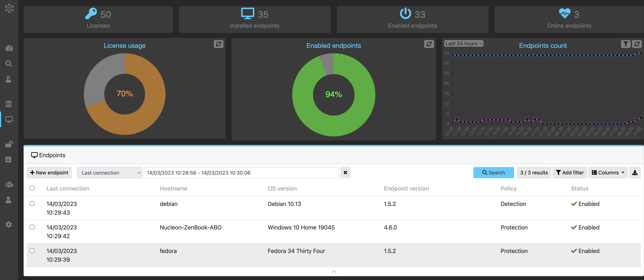Check the select-all checkbox in table header

click(x=32, y=188)
